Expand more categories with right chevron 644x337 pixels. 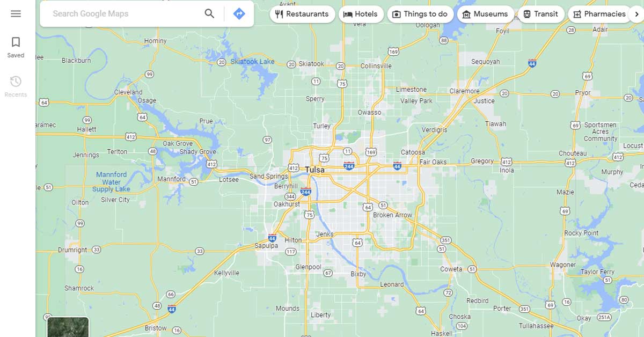coord(637,14)
